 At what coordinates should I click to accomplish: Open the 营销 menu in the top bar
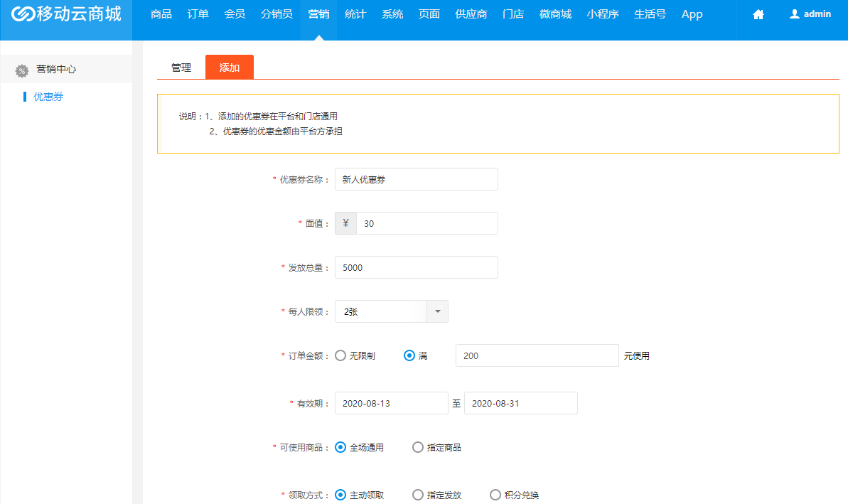318,14
